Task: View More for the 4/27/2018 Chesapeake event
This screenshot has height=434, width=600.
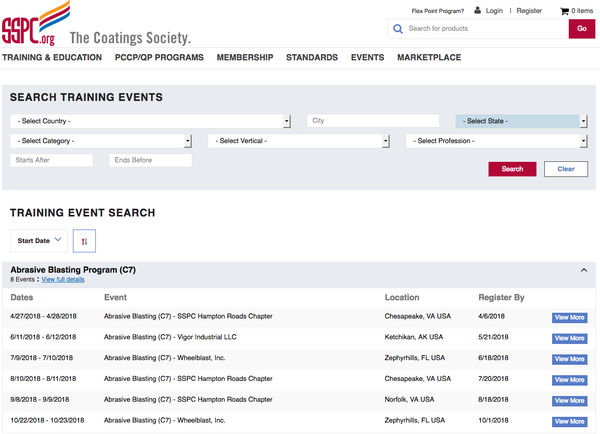Action: point(569,318)
